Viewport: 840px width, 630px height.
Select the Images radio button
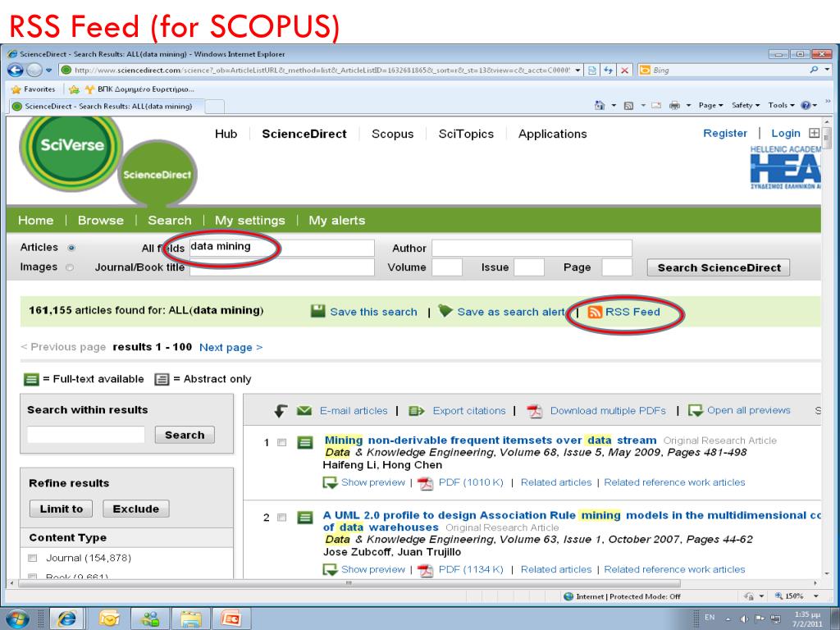(x=70, y=267)
